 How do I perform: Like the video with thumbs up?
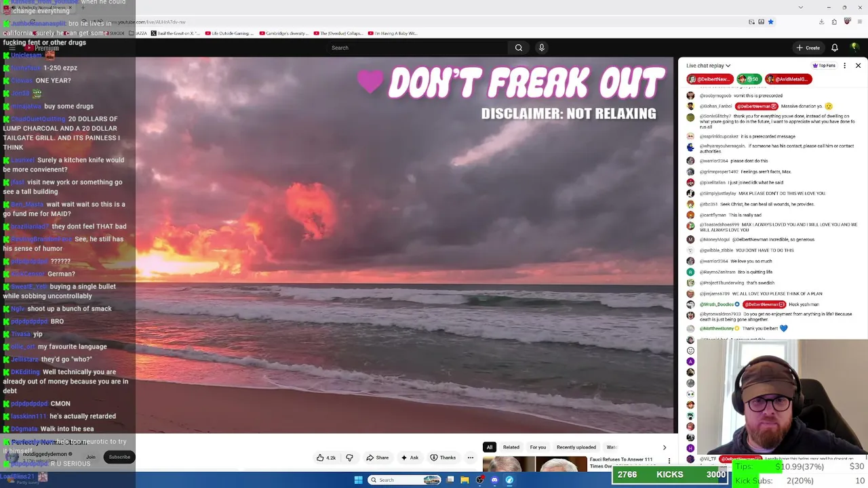(326, 457)
